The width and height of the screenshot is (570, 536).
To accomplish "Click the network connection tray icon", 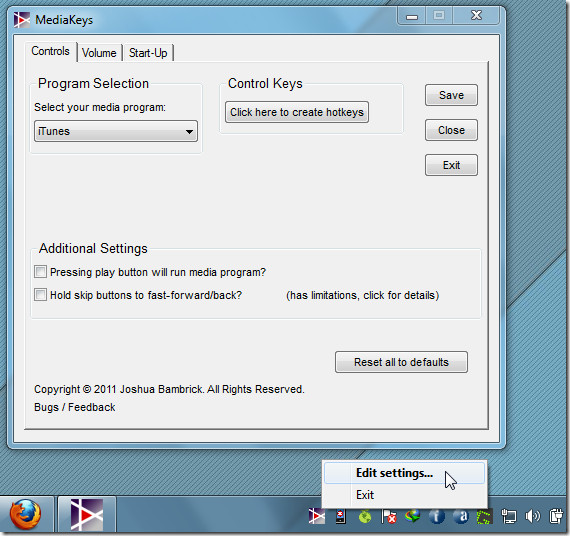I will 509,516.
